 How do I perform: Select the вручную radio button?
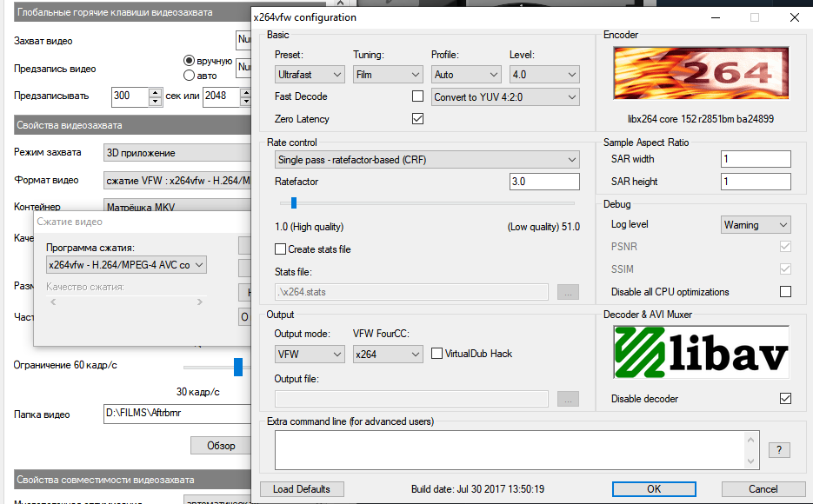click(190, 61)
